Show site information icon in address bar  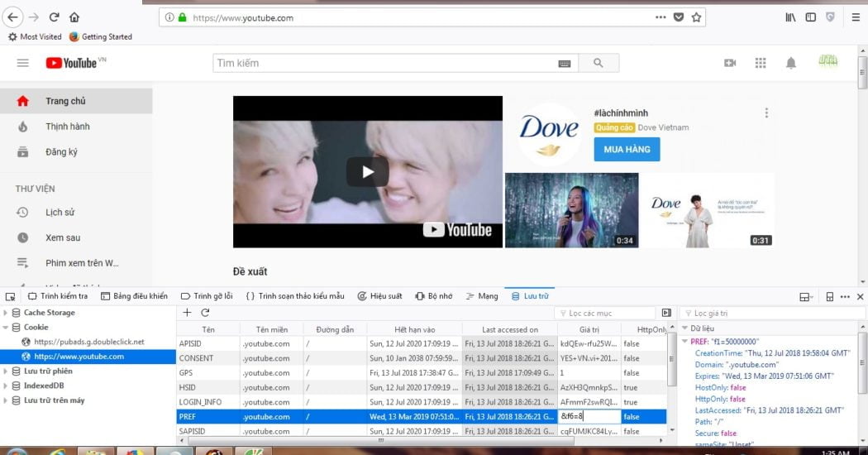[x=169, y=17]
